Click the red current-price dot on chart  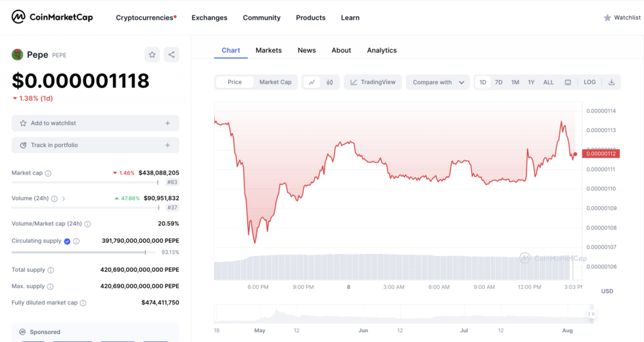575,154
